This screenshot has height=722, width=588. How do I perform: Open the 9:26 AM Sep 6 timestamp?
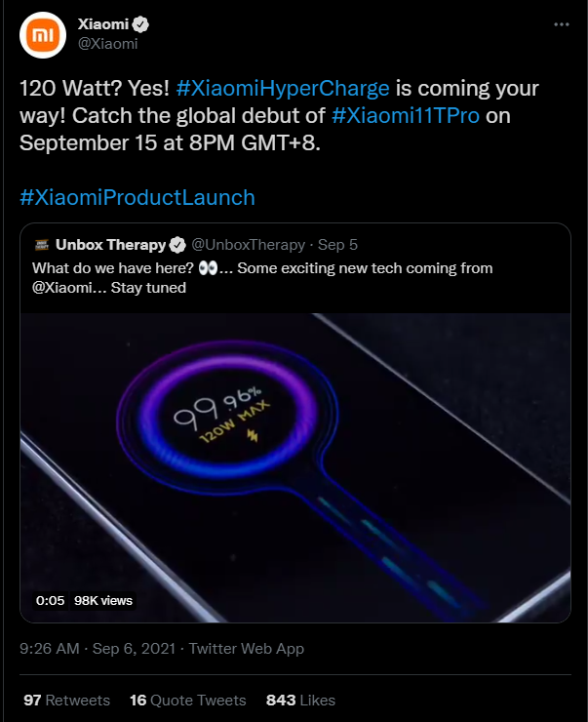pyautogui.click(x=98, y=648)
